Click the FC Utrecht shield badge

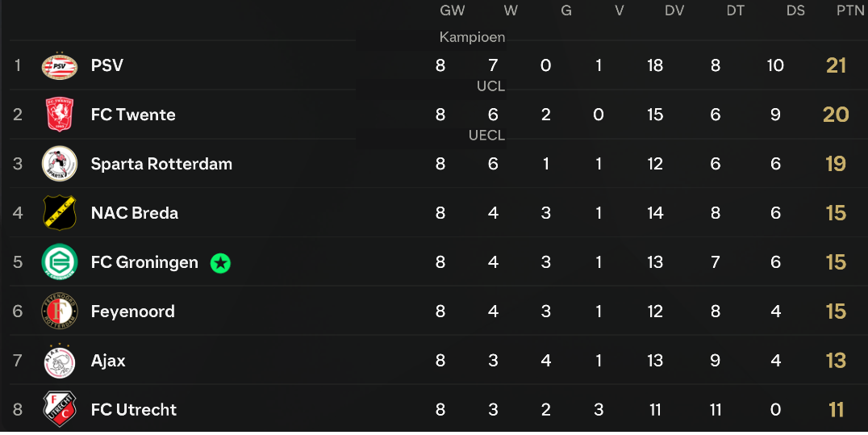tap(60, 409)
